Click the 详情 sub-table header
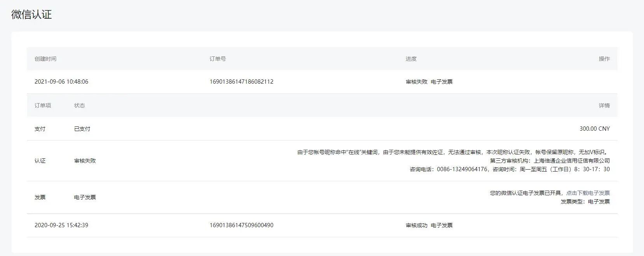This screenshot has width=644, height=256. point(604,105)
